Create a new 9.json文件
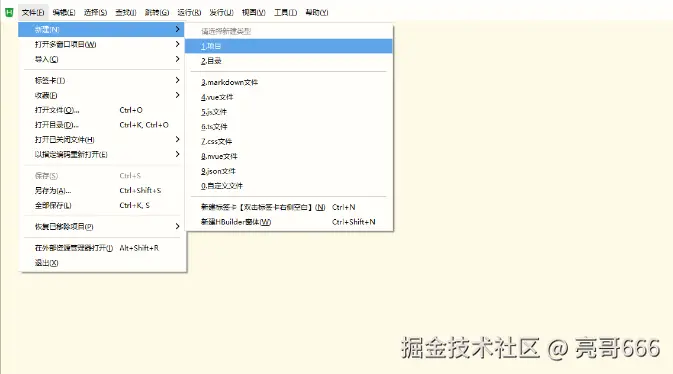The height and width of the screenshot is (374, 673). pos(288,171)
